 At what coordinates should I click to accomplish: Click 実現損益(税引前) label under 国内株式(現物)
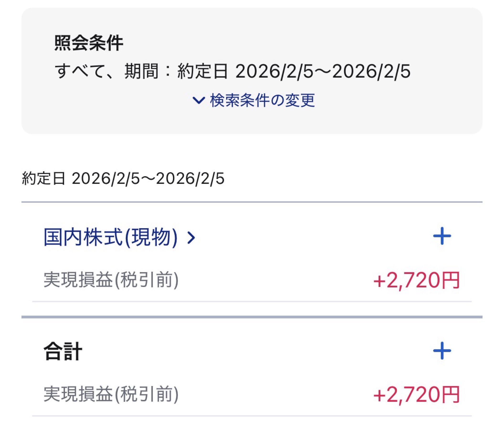tap(111, 280)
